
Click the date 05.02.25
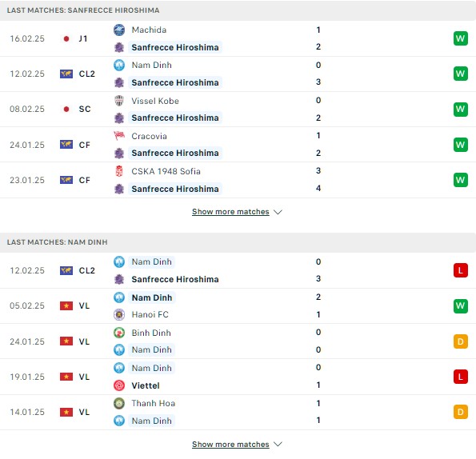(27, 305)
